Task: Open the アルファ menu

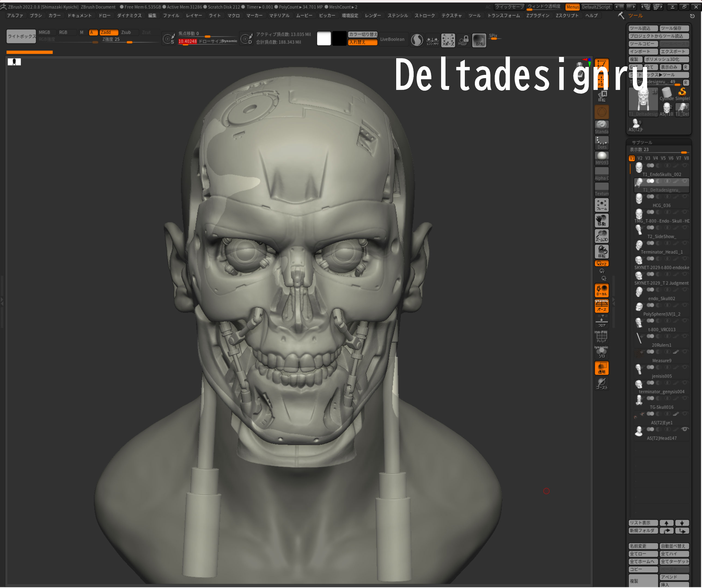Action: pyautogui.click(x=15, y=16)
